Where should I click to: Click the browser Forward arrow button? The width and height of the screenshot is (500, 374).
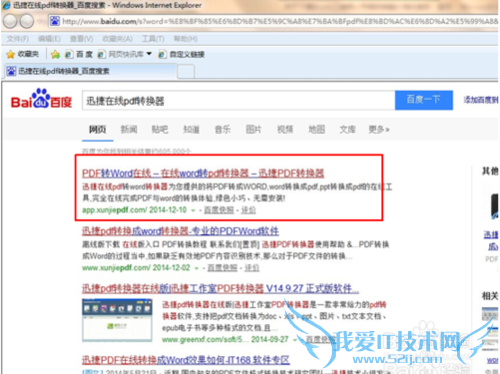coord(27,21)
